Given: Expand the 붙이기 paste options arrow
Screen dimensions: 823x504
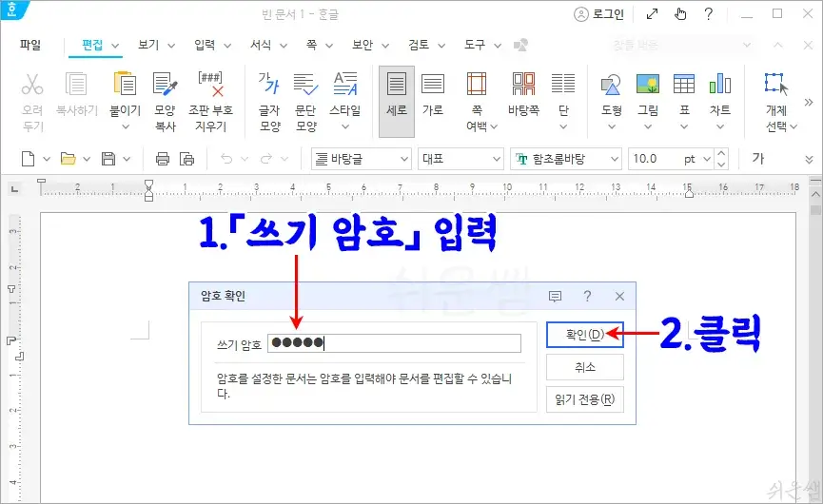Looking at the screenshot, I should 125,126.
